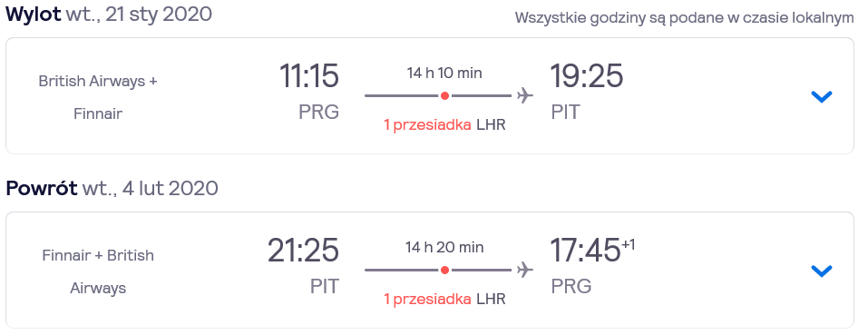Click the 21:25 departure time from PIT
This screenshot has width=868, height=335.
(x=303, y=250)
